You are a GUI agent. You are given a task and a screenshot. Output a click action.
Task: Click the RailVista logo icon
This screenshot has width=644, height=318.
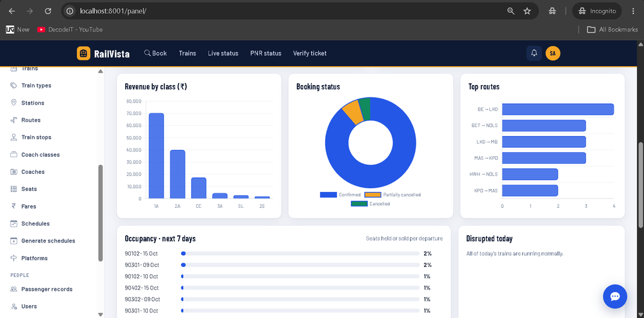pos(84,53)
